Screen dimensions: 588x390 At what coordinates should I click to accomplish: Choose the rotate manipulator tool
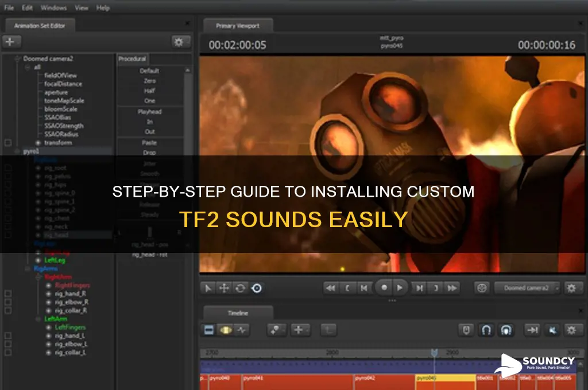(x=241, y=288)
